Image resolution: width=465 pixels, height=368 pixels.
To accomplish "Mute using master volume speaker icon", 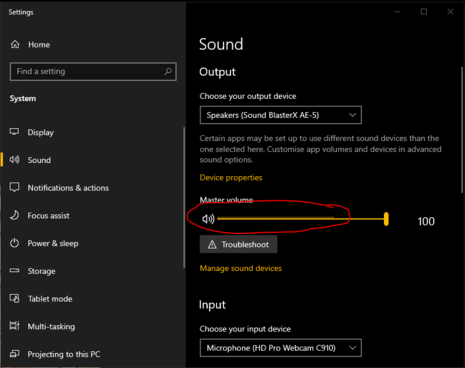I will pyautogui.click(x=208, y=219).
